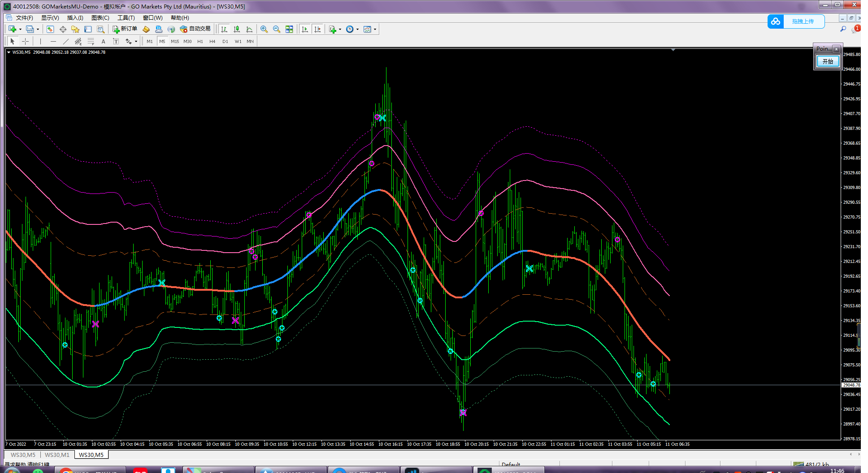Open the 图表(C) menu
The image size is (868, 473).
pos(100,18)
